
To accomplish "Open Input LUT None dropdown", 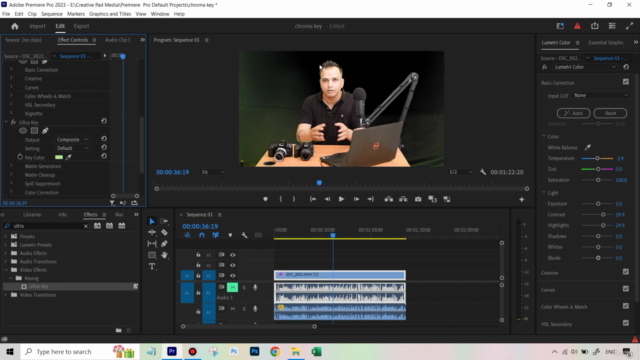I will tap(601, 95).
